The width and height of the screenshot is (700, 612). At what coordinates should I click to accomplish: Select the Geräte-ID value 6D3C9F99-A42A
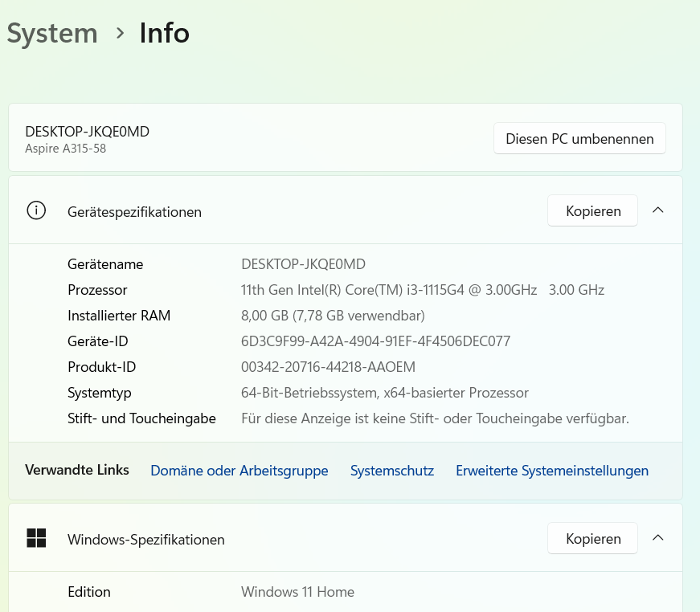tap(375, 341)
